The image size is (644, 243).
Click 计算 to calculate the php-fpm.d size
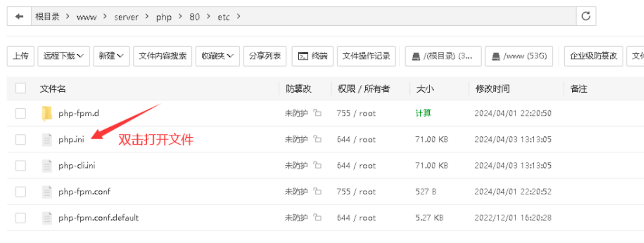423,113
